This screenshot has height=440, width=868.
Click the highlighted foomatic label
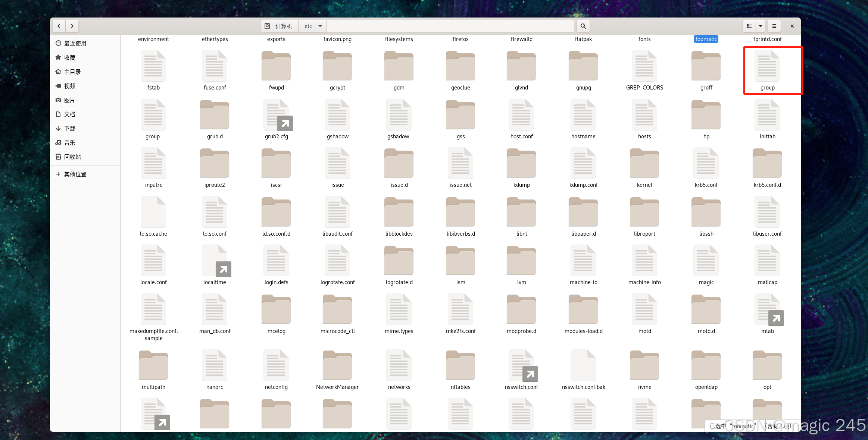click(x=706, y=39)
